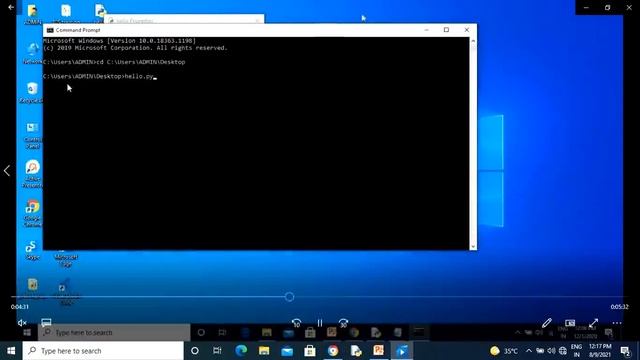Click the total duration 0:05:32
The width and height of the screenshot is (640, 360).
click(x=620, y=307)
